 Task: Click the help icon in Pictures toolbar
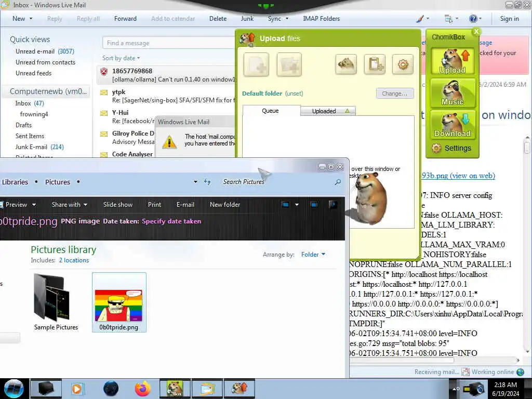tap(333, 204)
